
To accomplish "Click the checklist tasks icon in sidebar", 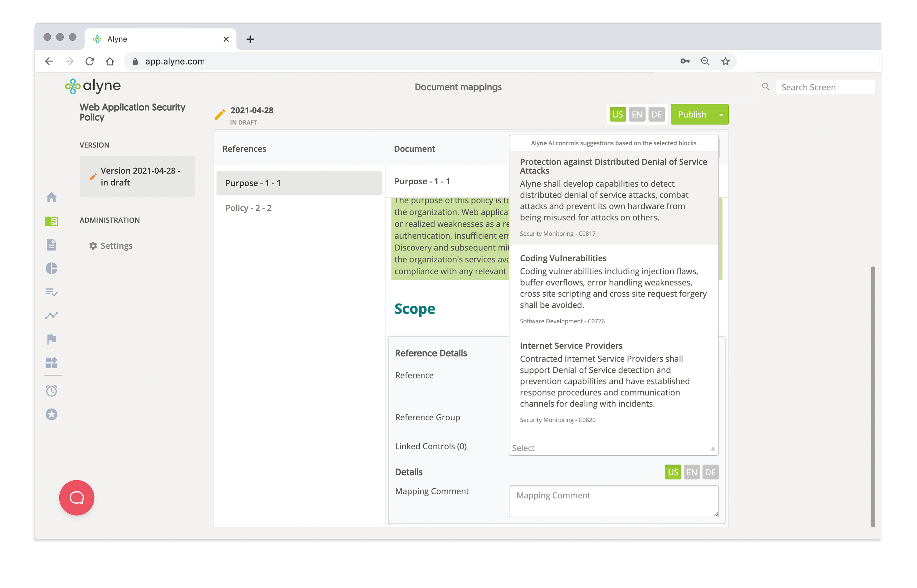I will pyautogui.click(x=52, y=292).
